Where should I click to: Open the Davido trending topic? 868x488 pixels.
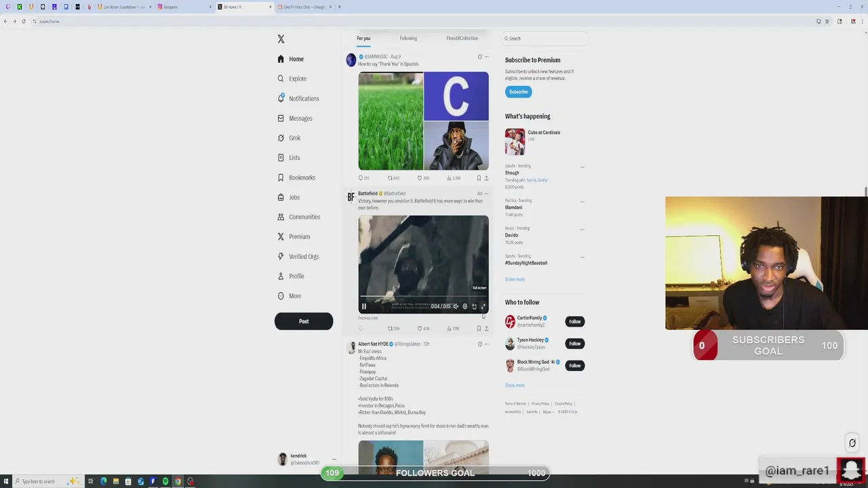(511, 235)
